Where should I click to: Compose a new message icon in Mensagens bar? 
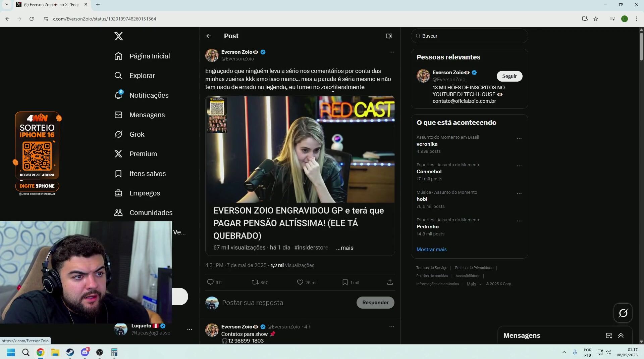click(609, 335)
